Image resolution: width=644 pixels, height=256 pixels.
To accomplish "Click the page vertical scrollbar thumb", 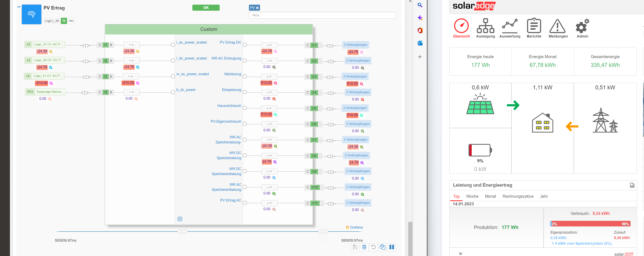I will [x=410, y=238].
